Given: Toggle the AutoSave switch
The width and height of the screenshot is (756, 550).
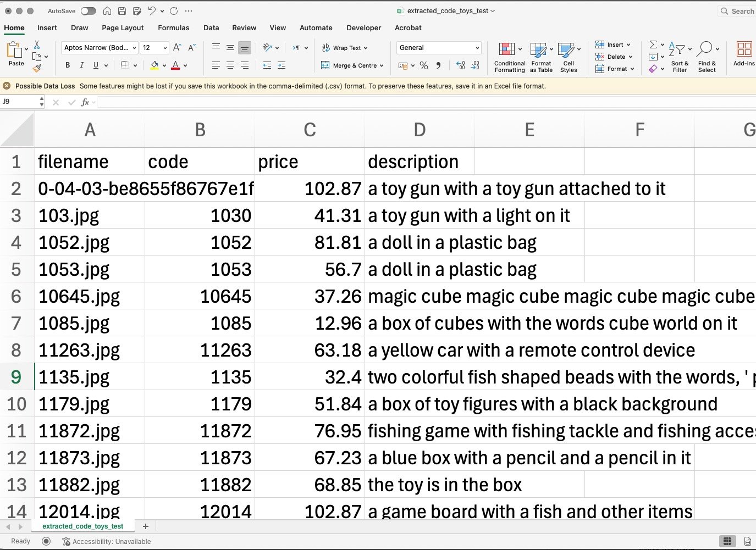Looking at the screenshot, I should (x=88, y=11).
